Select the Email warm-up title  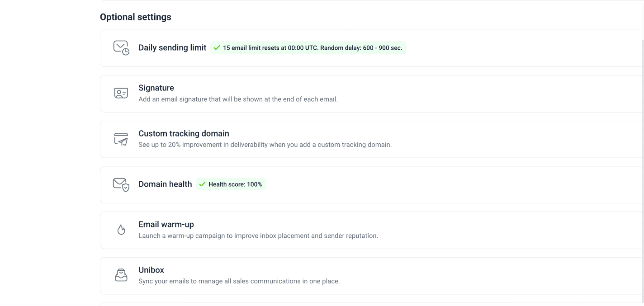point(166,224)
